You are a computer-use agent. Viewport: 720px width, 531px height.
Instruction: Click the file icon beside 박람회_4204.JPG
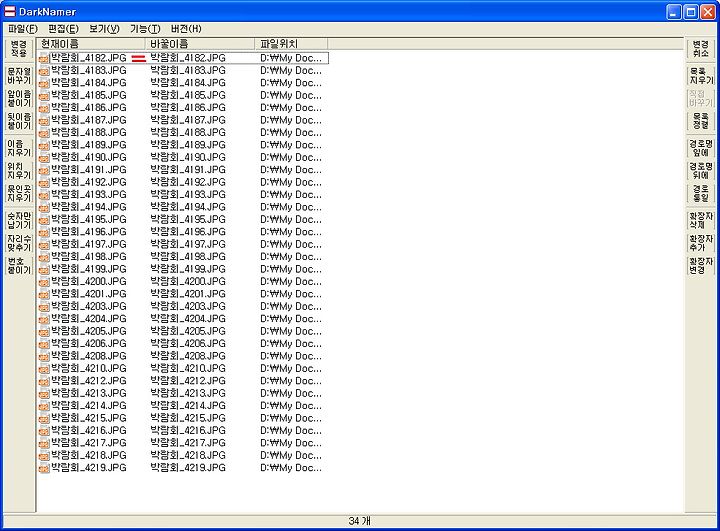[44, 319]
